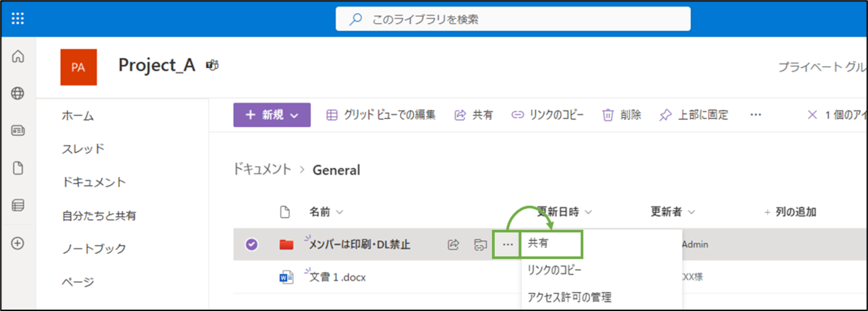The height and width of the screenshot is (311, 868).
Task: Click 列の追加 column header
Action: click(x=790, y=212)
